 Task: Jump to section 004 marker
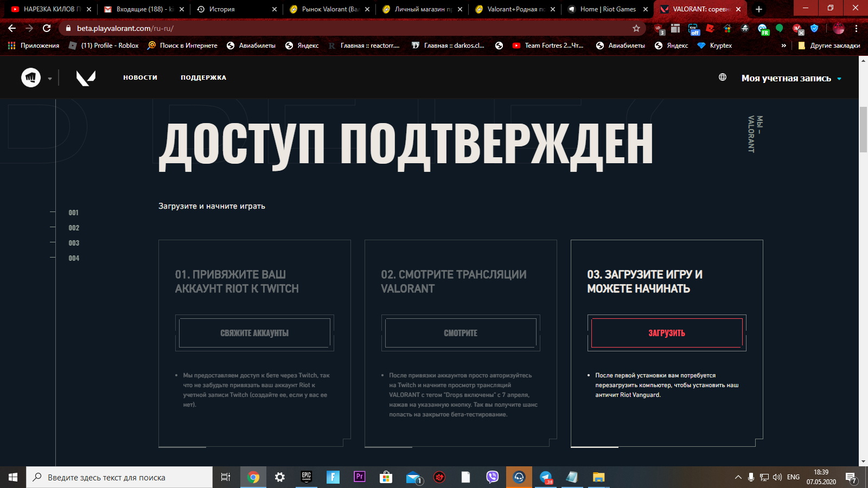tap(73, 258)
